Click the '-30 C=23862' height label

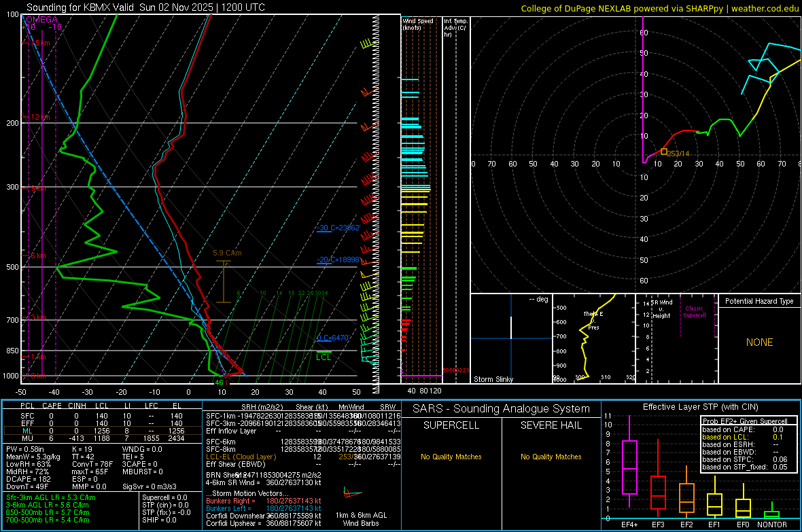(338, 228)
